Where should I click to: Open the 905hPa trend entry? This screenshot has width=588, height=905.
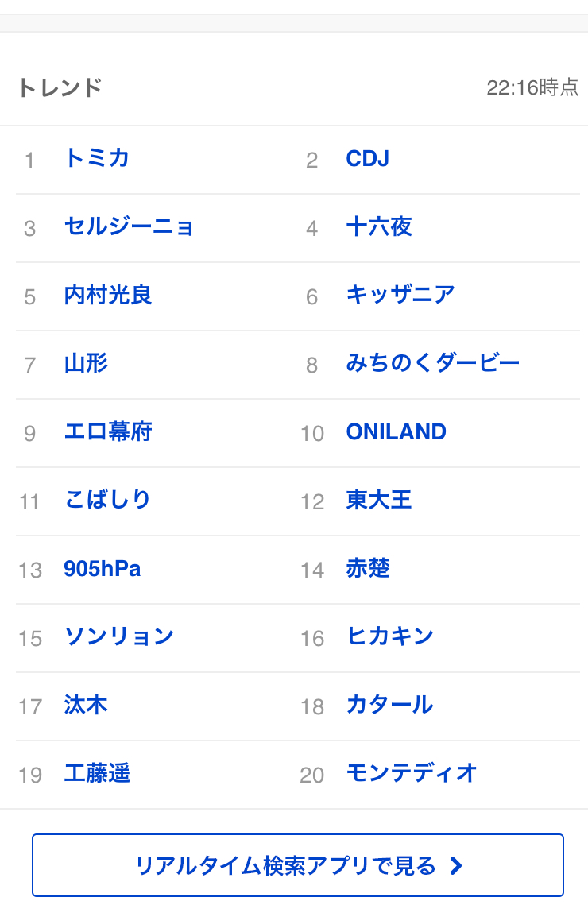(103, 569)
